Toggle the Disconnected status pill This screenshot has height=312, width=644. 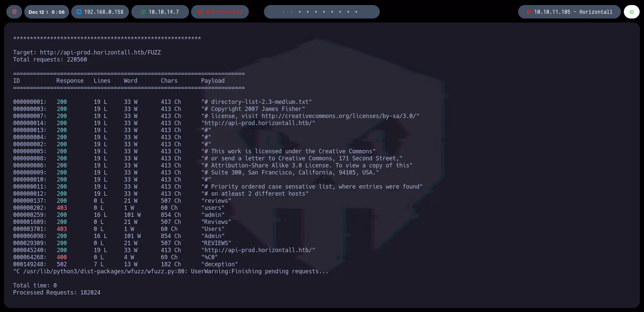pos(220,11)
